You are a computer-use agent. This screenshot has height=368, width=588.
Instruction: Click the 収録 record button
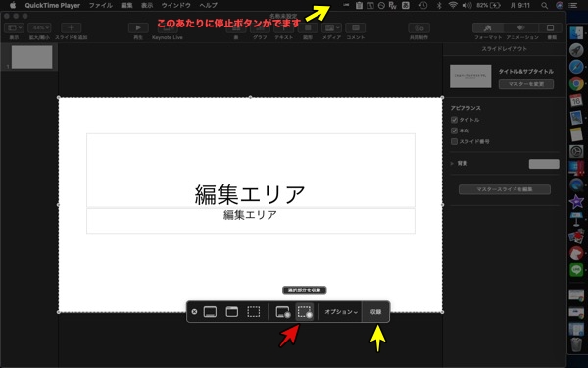[375, 312]
